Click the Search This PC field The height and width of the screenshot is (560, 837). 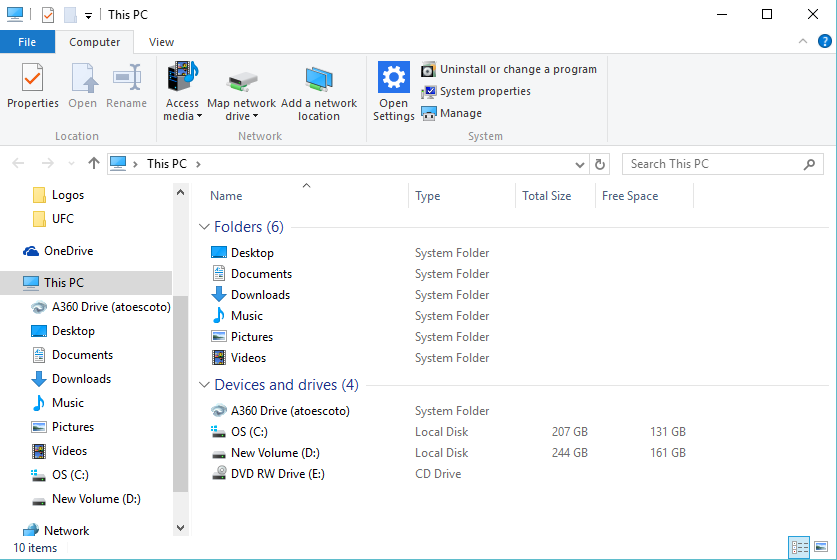pos(723,164)
